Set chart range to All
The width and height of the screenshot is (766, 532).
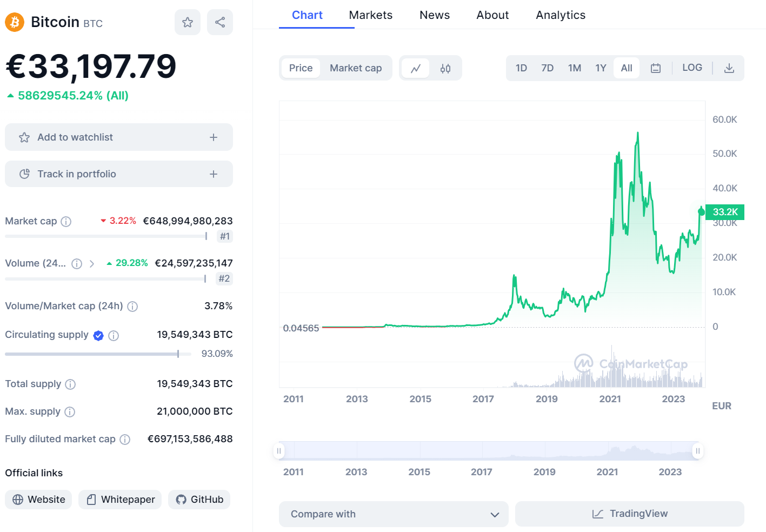pyautogui.click(x=627, y=68)
